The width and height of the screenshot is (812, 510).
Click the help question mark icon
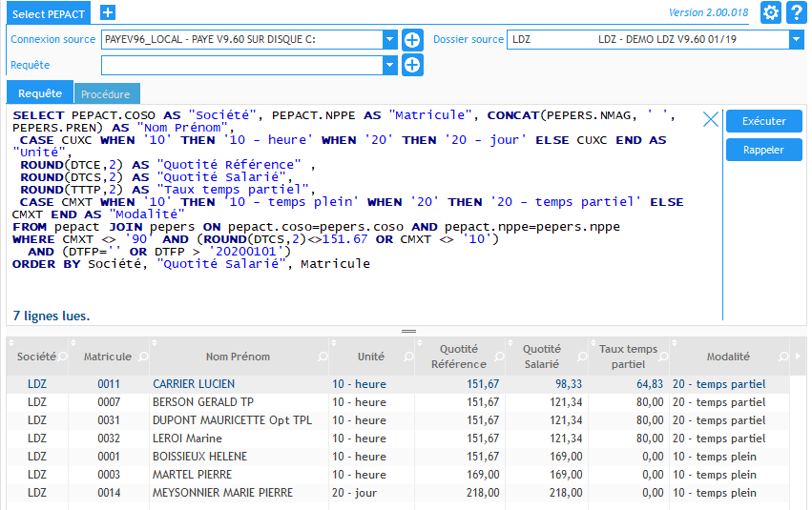pos(798,12)
